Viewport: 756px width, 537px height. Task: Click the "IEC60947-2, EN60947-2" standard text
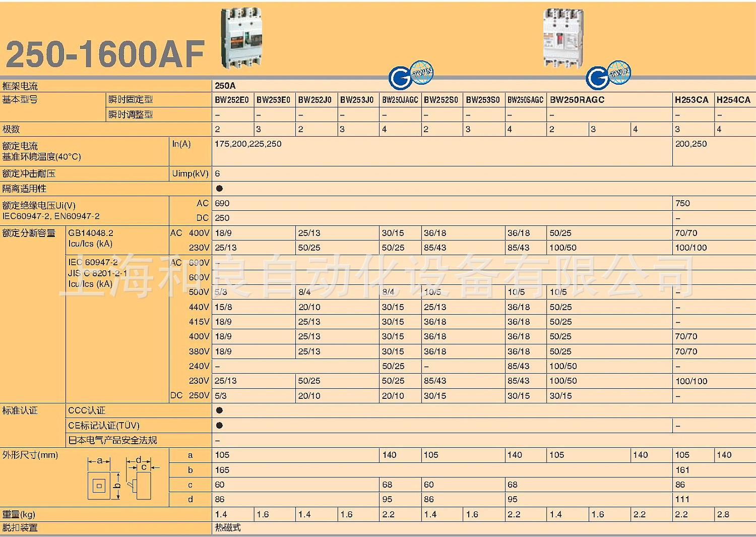[51, 216]
